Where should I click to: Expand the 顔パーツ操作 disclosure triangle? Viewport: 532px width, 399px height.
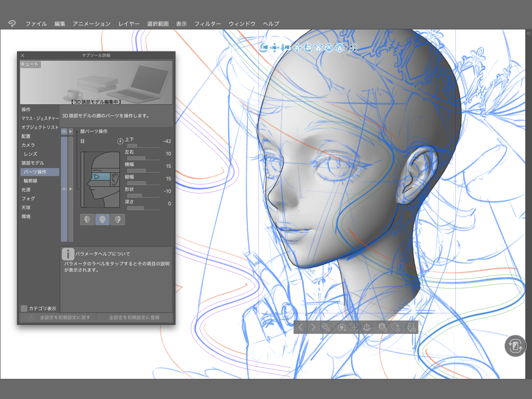(x=71, y=131)
